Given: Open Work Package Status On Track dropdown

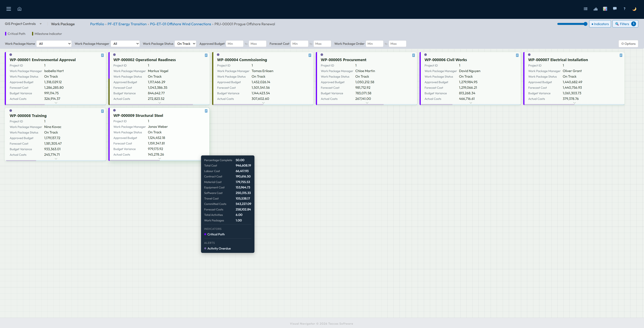Looking at the screenshot, I should 185,44.
